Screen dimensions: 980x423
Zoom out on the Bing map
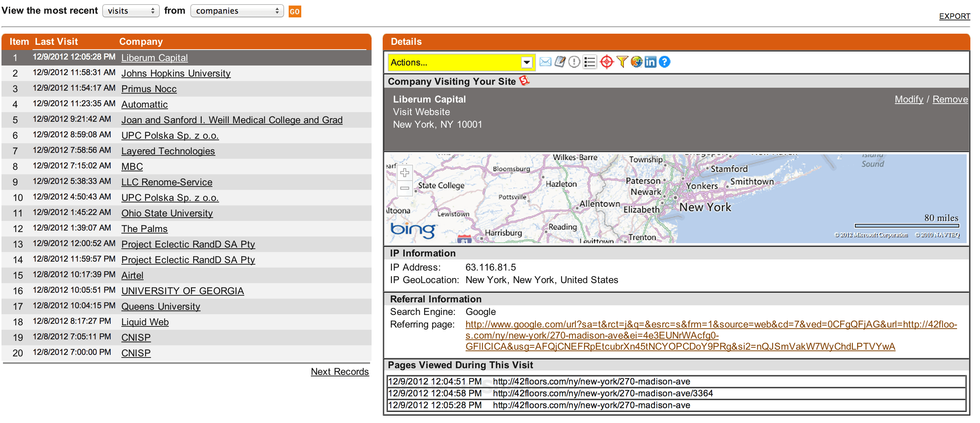(x=405, y=188)
